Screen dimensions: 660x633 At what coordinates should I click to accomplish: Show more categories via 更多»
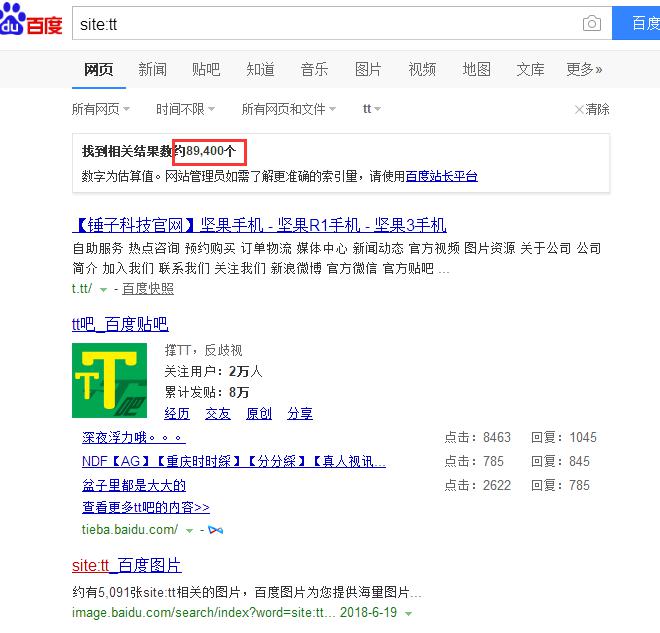click(584, 69)
